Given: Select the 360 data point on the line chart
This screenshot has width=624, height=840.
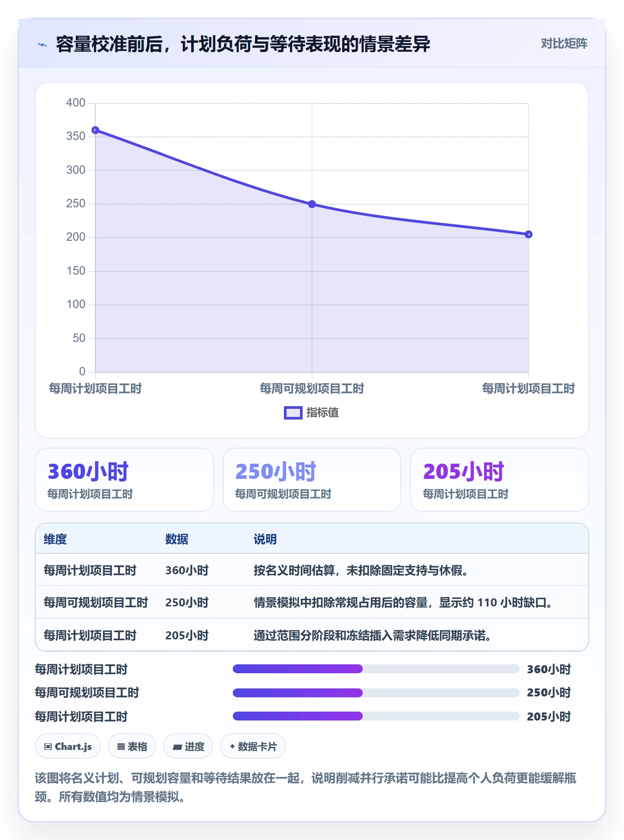Looking at the screenshot, I should point(95,130).
